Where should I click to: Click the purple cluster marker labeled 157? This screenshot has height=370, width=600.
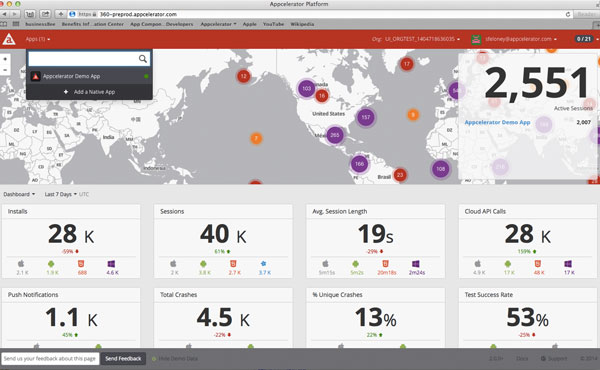tap(365, 117)
